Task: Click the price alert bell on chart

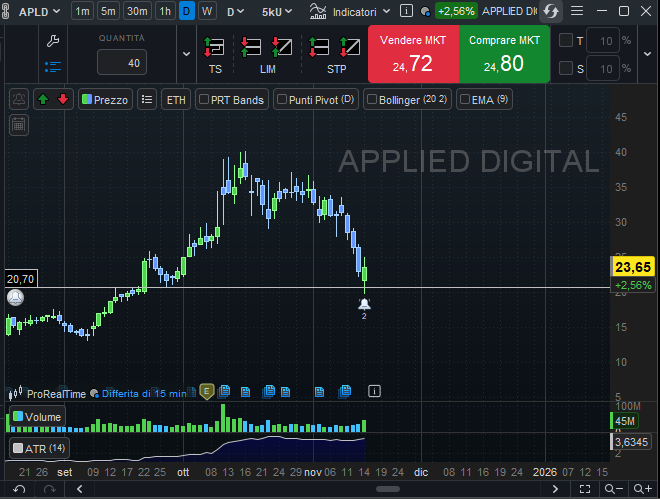Action: pos(365,303)
